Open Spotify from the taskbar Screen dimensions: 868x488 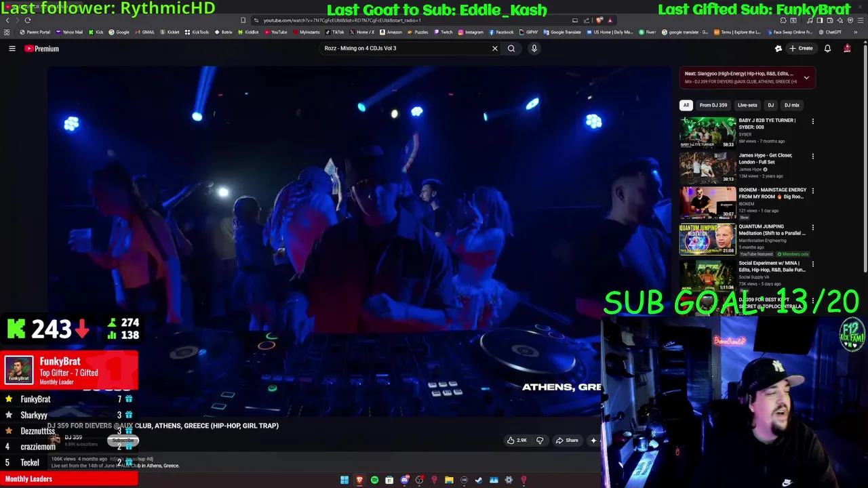(374, 480)
